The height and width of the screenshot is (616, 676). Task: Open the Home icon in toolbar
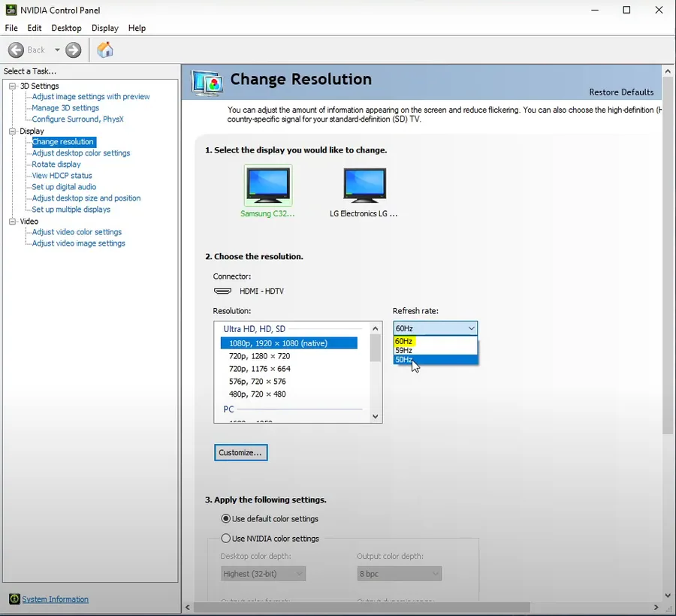(x=104, y=50)
